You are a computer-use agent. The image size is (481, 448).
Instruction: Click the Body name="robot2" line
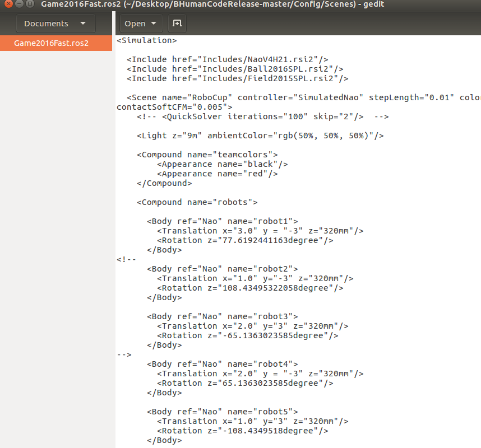click(223, 269)
